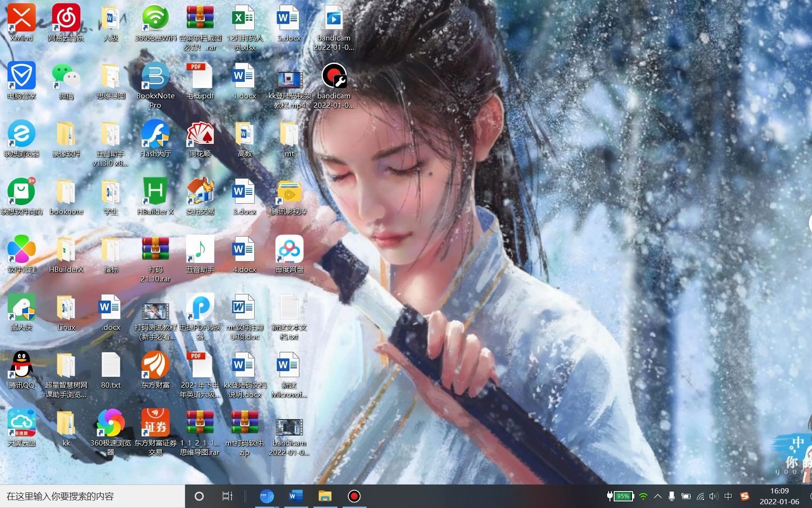Open Cortana circle button on taskbar
Screen dimensions: 812x508
(x=199, y=496)
